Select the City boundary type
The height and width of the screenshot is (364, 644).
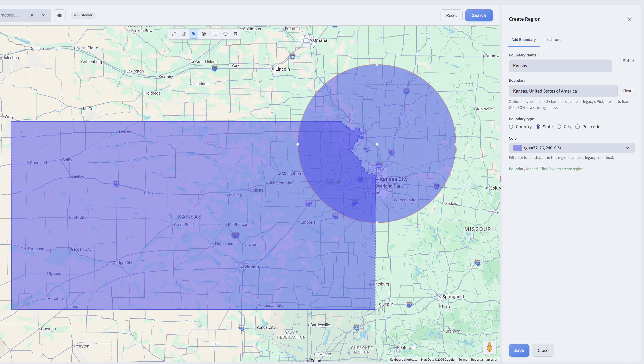click(559, 127)
